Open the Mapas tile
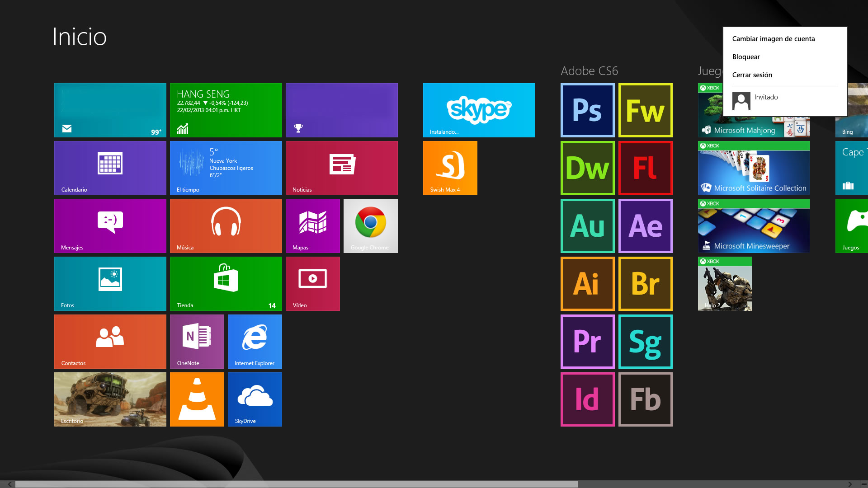Screen dimensions: 868x488 click(313, 226)
